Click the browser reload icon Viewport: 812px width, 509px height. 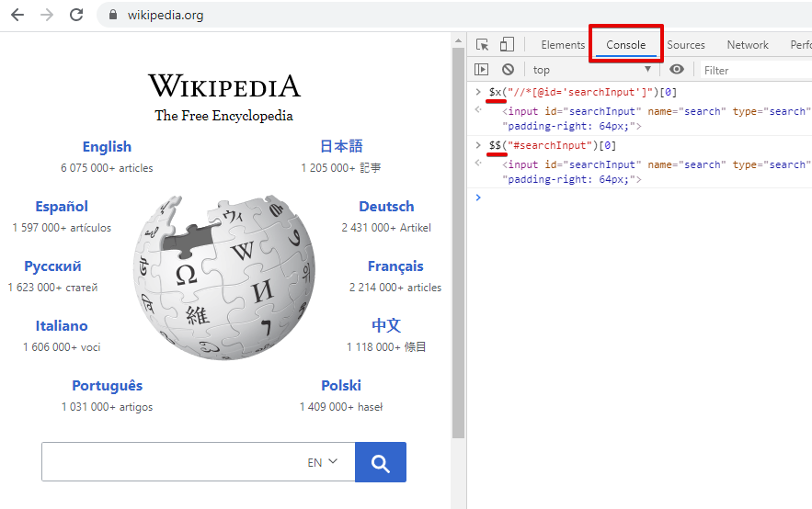[76, 15]
